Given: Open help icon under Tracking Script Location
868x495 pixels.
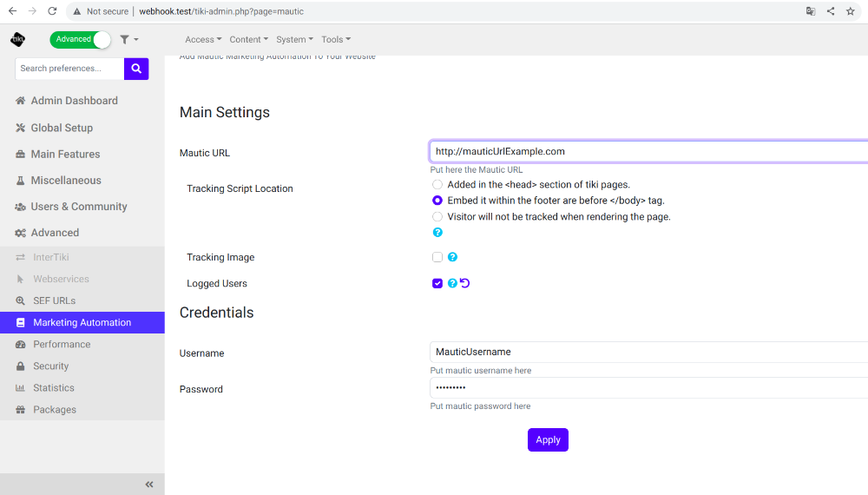Looking at the screenshot, I should pyautogui.click(x=437, y=233).
